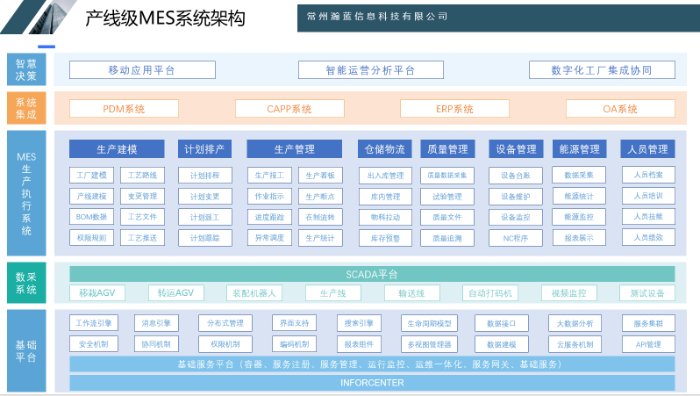Click the 生产建模 header
700x396 pixels.
point(117,149)
